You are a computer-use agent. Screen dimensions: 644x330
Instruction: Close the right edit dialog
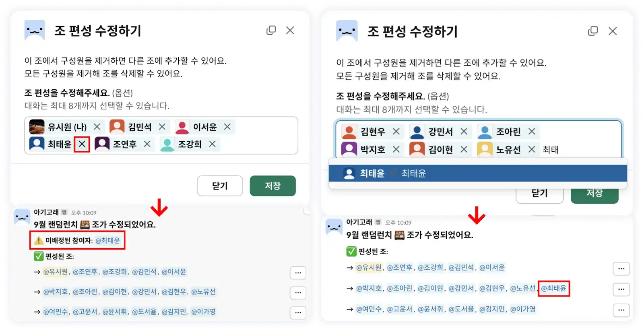click(x=613, y=31)
